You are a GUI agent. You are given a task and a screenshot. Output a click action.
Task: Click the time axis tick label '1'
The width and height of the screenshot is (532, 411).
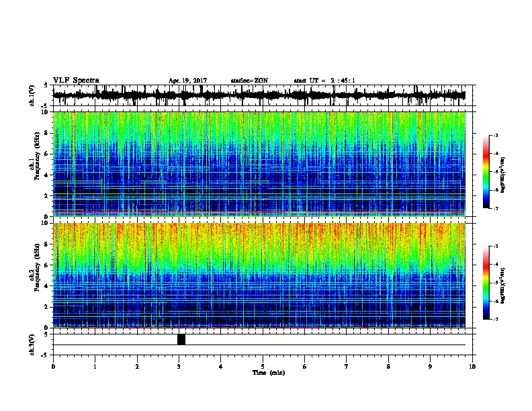95,367
